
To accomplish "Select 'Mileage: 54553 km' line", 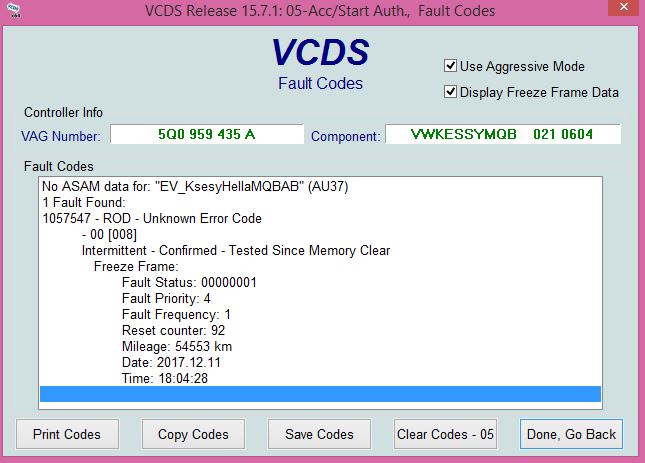I will pyautogui.click(x=177, y=346).
